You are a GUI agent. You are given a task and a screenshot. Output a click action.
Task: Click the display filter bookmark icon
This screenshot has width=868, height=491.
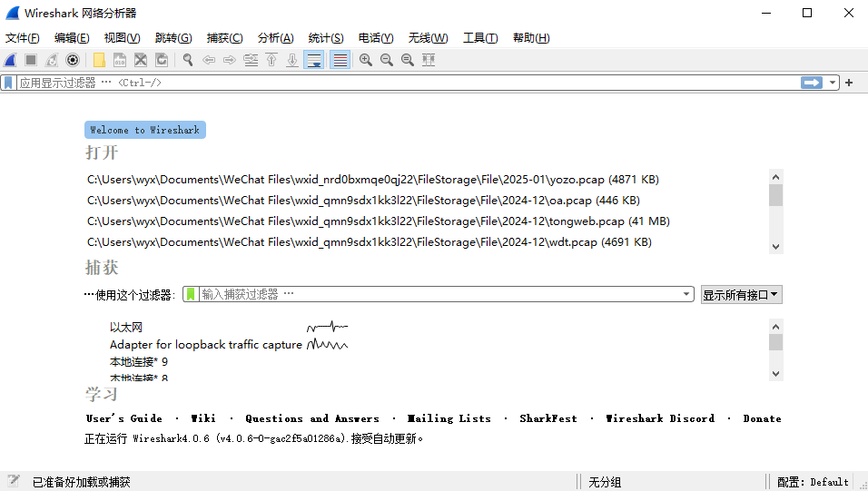(x=8, y=83)
